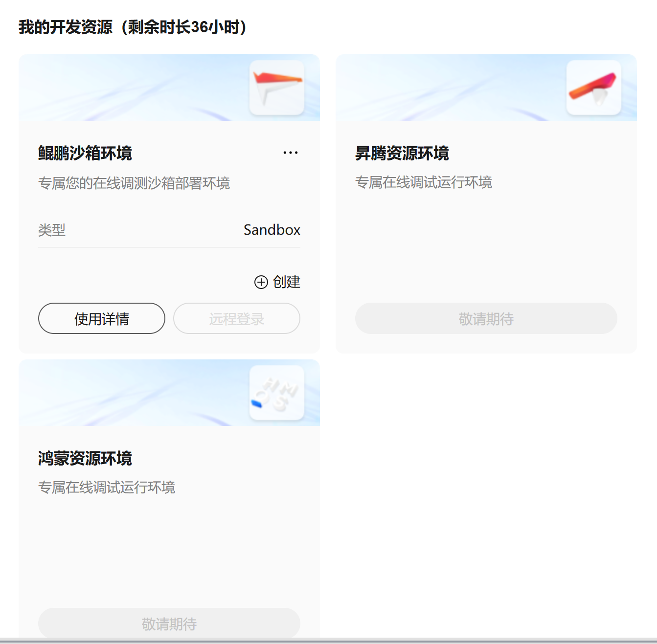The height and width of the screenshot is (644, 657).
Task: Click the HarmonyOS logo icon
Action: (277, 393)
